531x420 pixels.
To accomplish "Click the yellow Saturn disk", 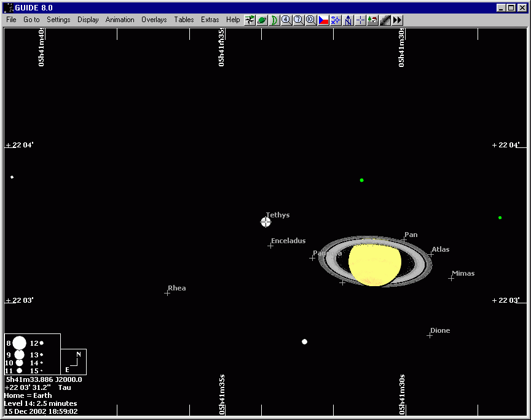I will click(374, 263).
